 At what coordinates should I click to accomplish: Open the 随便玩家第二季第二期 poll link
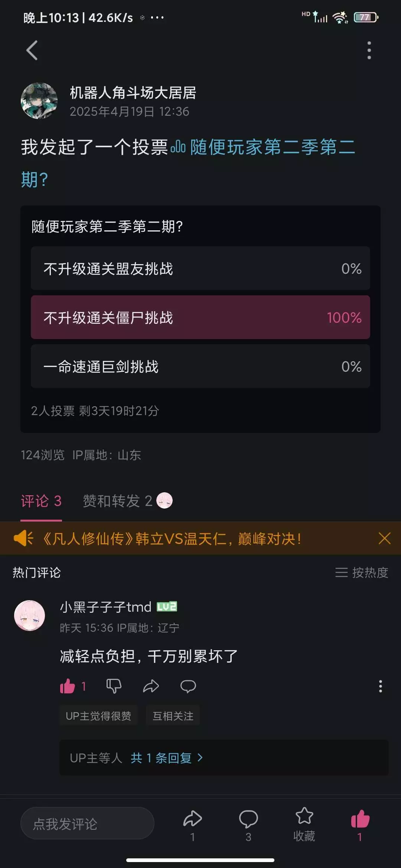pos(272,147)
